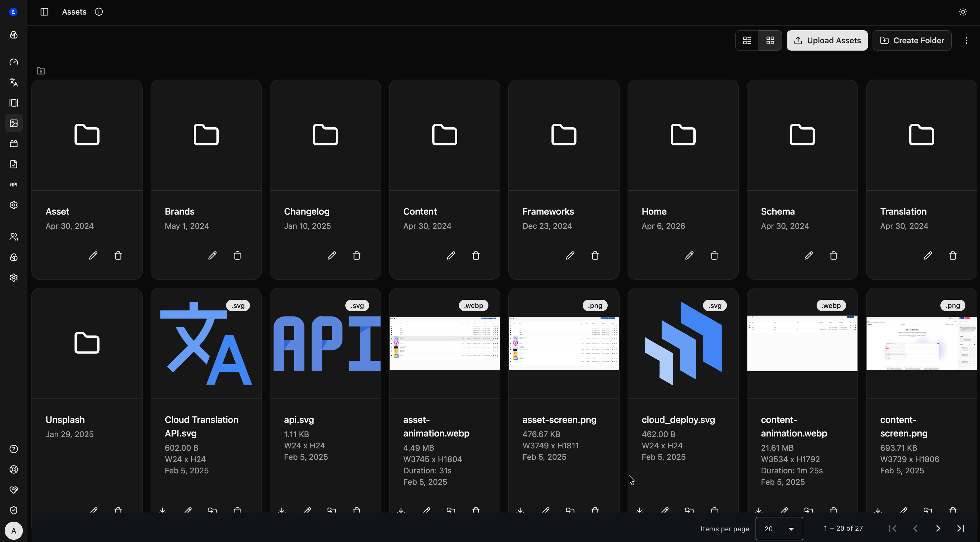Open the users sidebar icon
This screenshot has height=542, width=980.
(14, 237)
